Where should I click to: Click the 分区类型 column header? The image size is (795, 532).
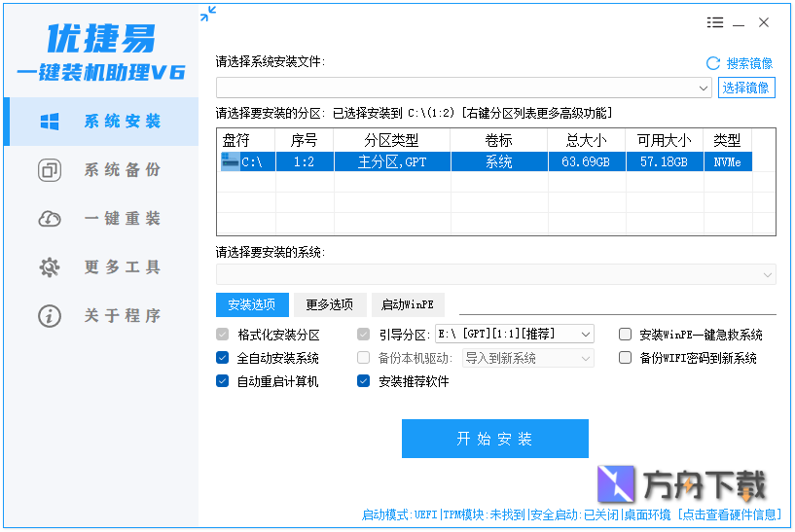click(392, 140)
